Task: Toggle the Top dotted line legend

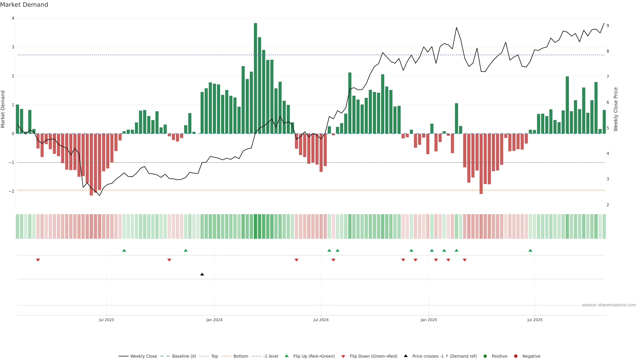Action: coord(214,356)
